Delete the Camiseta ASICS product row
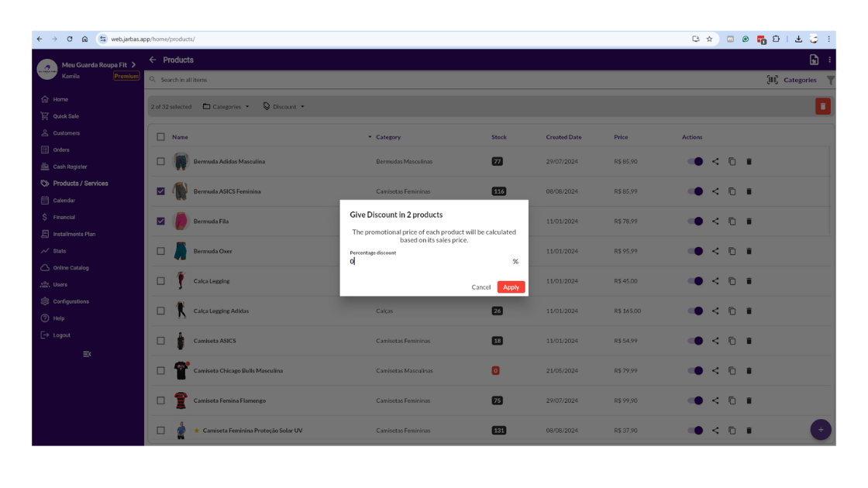 pos(749,341)
